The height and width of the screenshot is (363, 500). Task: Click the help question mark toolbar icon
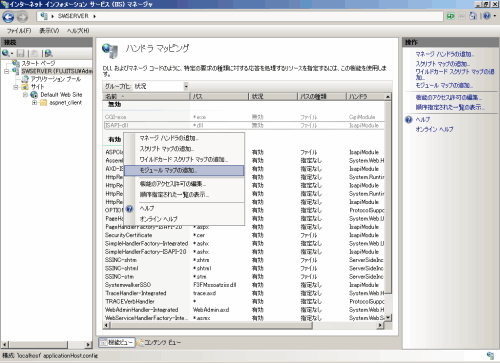tap(487, 16)
